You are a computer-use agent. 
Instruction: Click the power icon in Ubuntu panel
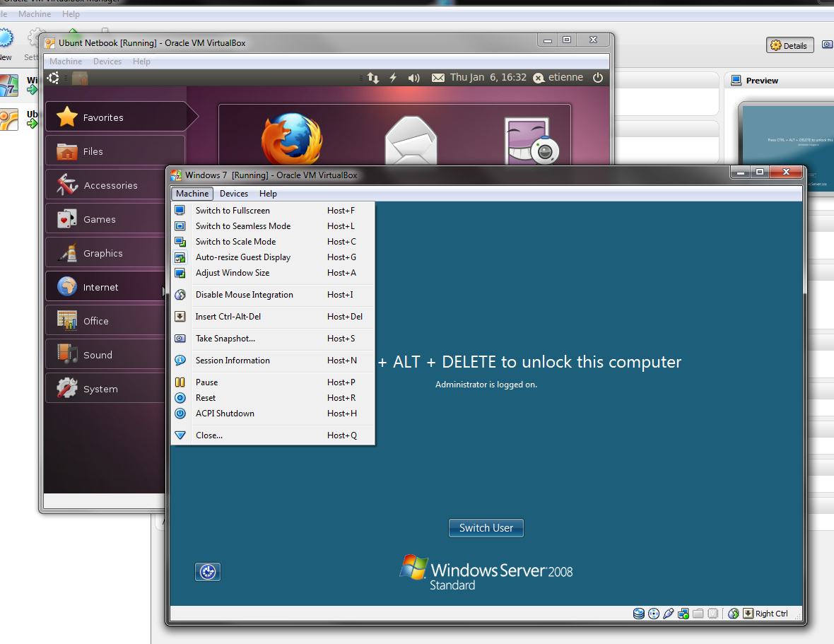(598, 78)
